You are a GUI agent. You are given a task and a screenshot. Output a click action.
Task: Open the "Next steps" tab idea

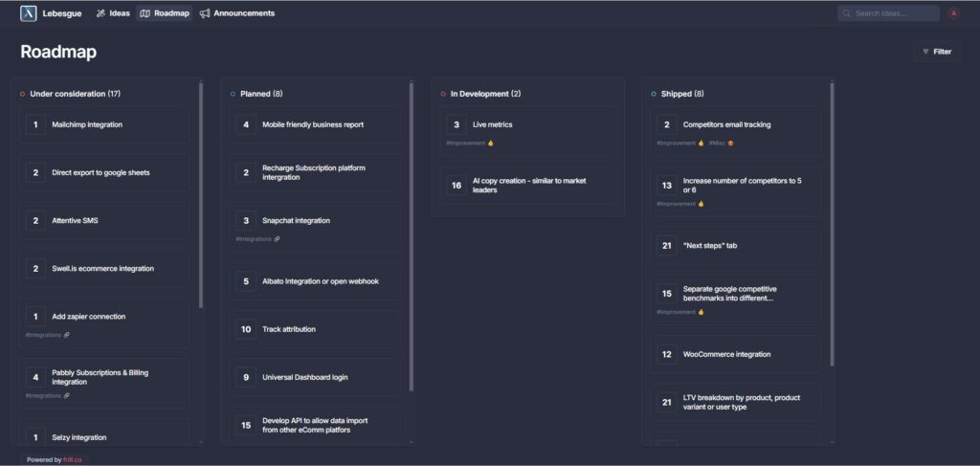click(x=736, y=246)
